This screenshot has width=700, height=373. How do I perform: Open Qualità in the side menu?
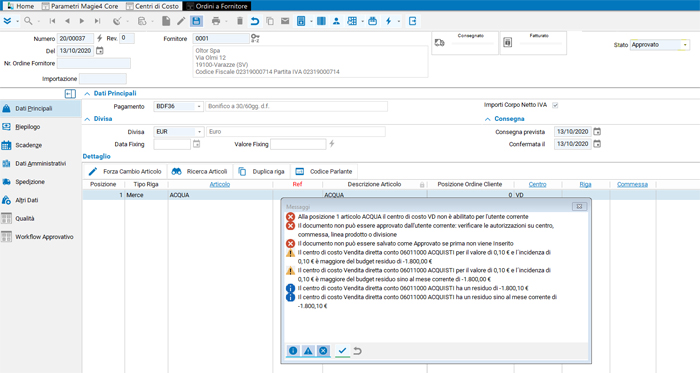coord(25,218)
